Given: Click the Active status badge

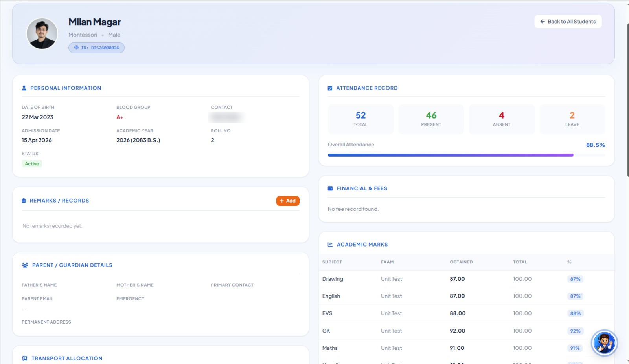Looking at the screenshot, I should 32,164.
